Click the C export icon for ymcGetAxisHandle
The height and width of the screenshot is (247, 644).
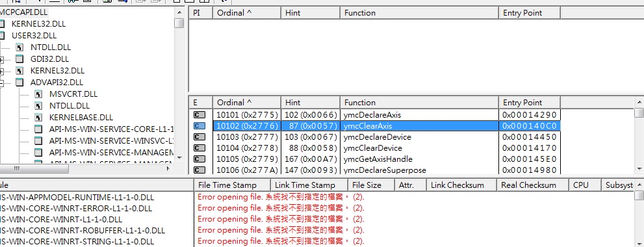click(200, 159)
